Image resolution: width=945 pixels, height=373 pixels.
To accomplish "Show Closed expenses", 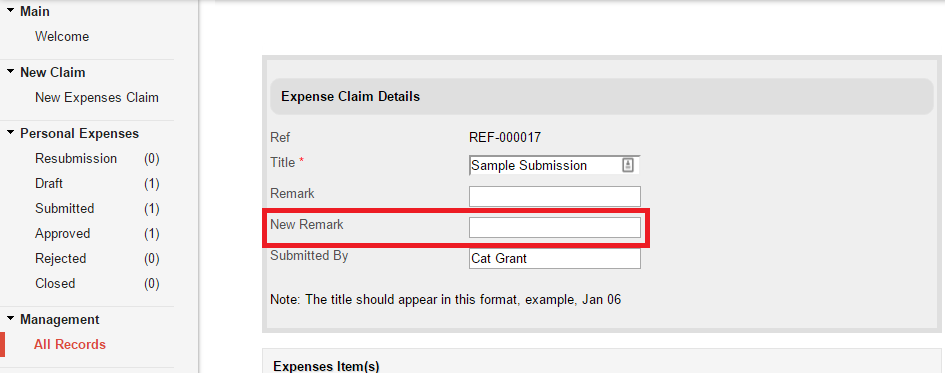I will tap(55, 283).
